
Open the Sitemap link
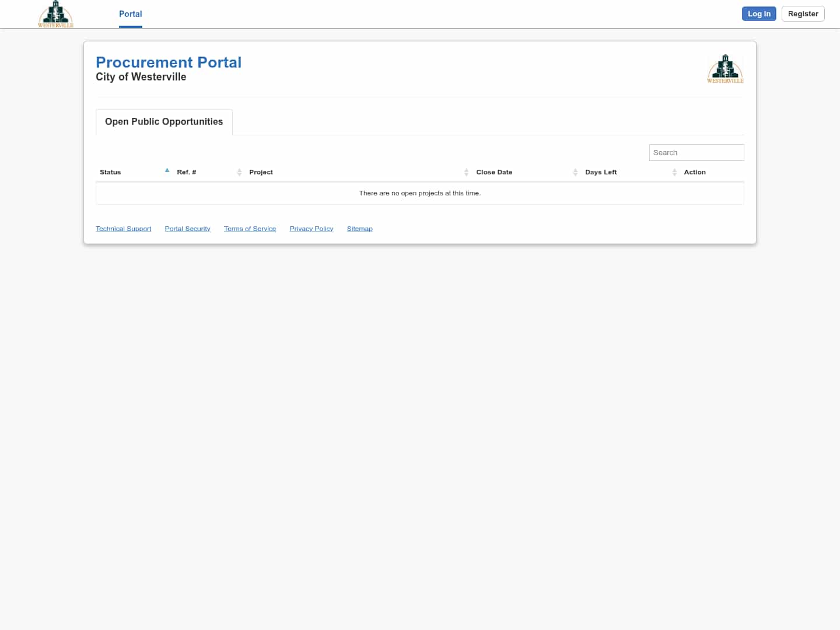360,229
